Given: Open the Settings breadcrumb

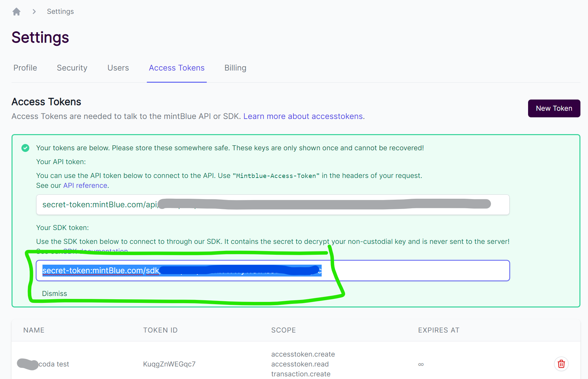Looking at the screenshot, I should coord(60,12).
